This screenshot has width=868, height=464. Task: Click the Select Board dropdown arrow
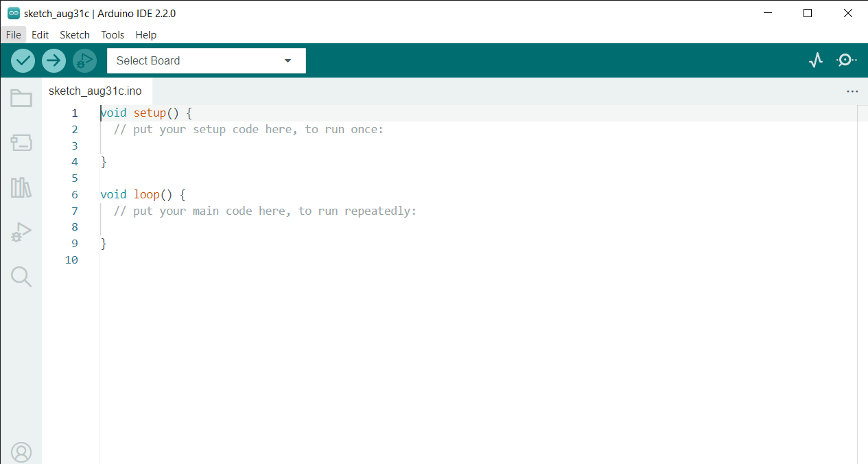[288, 60]
